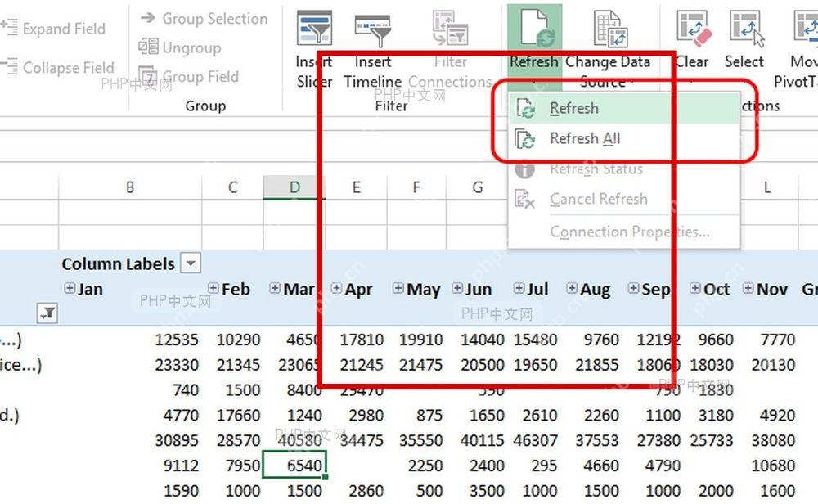The width and height of the screenshot is (818, 504).
Task: Select the Refresh Status menu entry
Action: pos(624,169)
